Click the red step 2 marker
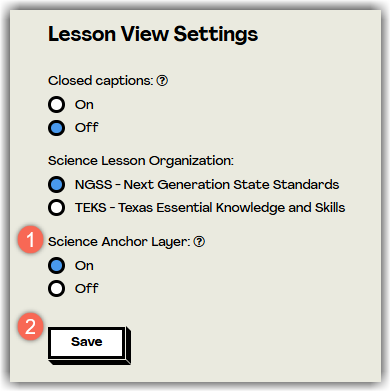Viewport: 391px width, 392px height. click(30, 327)
